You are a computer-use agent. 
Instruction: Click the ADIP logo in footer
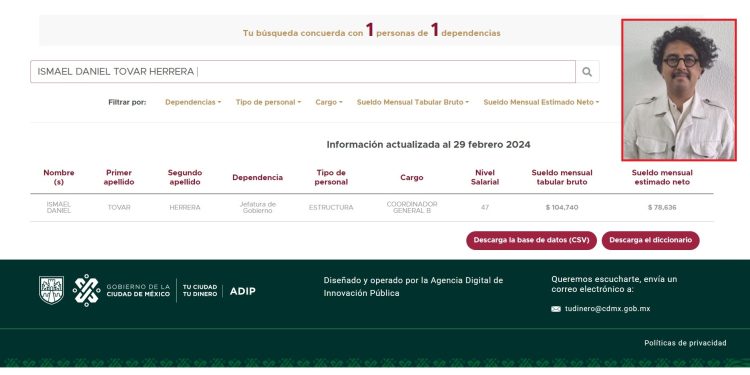point(243,291)
